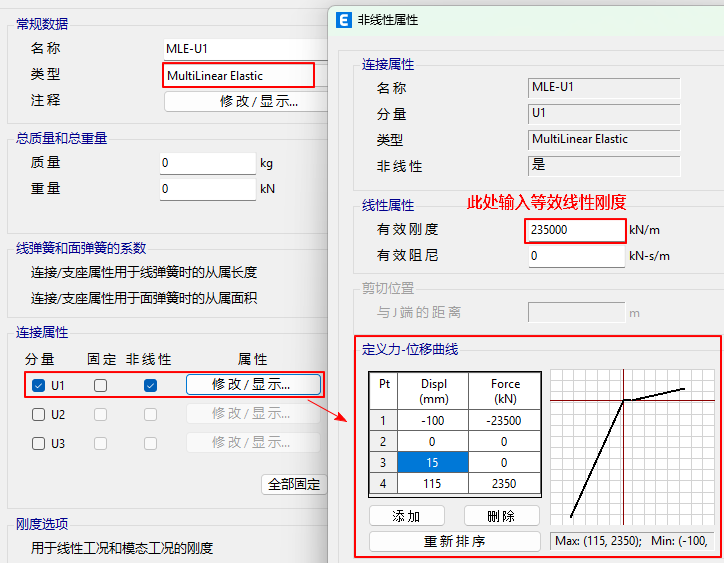This screenshot has width=724, height=563.
Task: Click the 有效阻尼 input field
Action: tap(577, 256)
